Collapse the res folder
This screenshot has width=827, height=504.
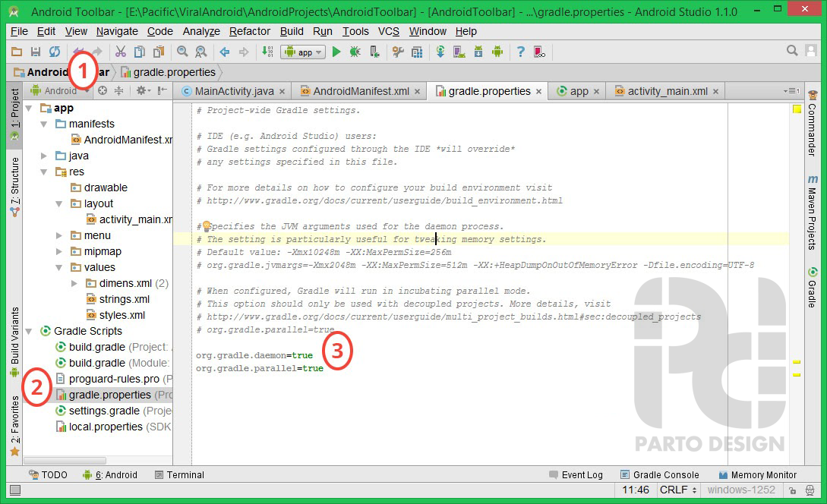[x=44, y=172]
